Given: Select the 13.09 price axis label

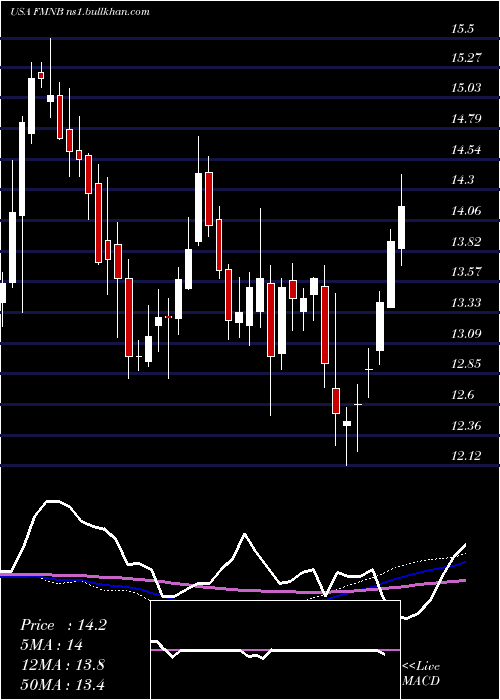Looking at the screenshot, I should (x=467, y=333).
